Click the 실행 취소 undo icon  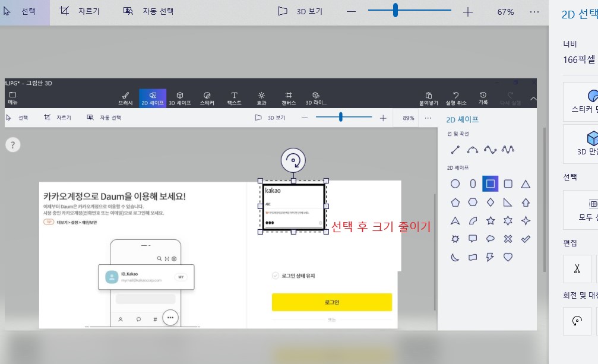tap(456, 99)
